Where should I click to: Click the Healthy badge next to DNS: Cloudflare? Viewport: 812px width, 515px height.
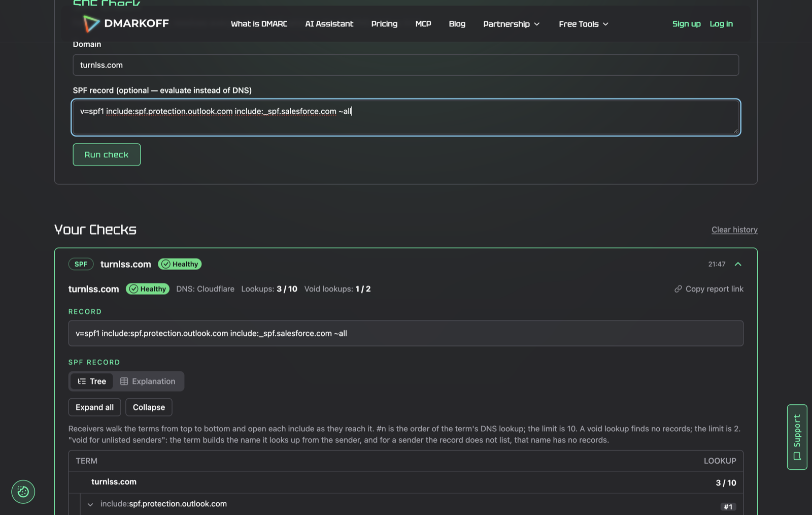coord(148,289)
